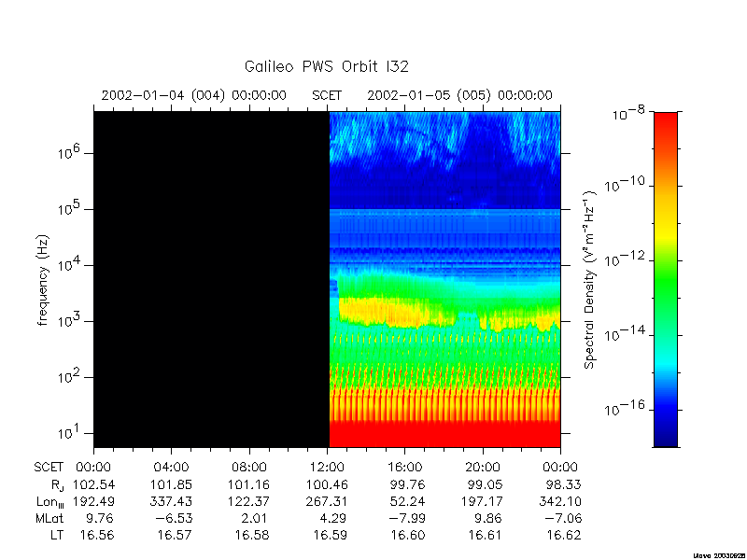Screen dimensions: 747x560
Task: Click the 10^-10 colorbar tick label
Action: point(624,184)
